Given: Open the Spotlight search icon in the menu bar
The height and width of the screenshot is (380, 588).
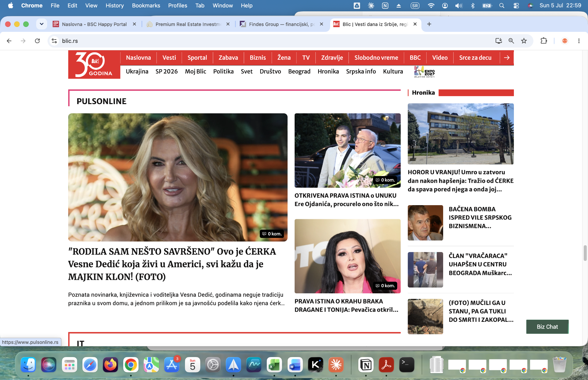Looking at the screenshot, I should coord(502,6).
